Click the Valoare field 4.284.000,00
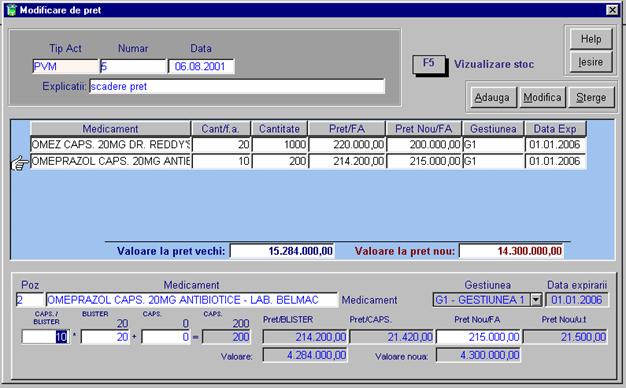The width and height of the screenshot is (626, 388). [x=305, y=355]
